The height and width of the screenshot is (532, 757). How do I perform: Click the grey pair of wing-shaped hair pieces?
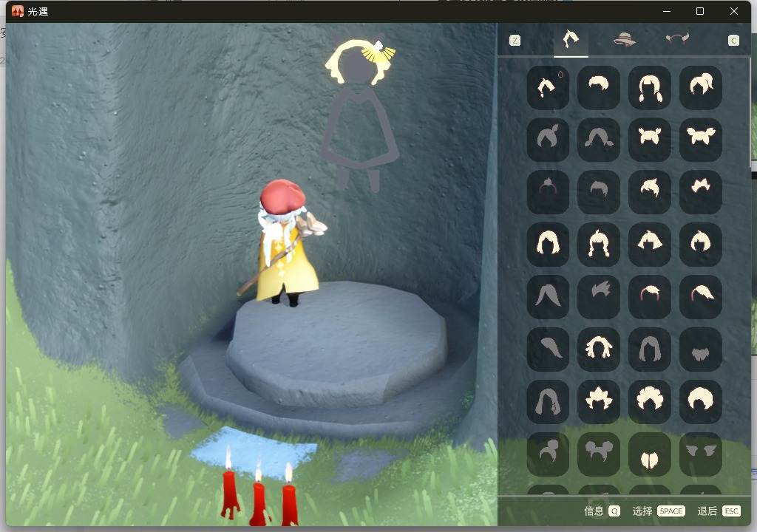coord(701,454)
